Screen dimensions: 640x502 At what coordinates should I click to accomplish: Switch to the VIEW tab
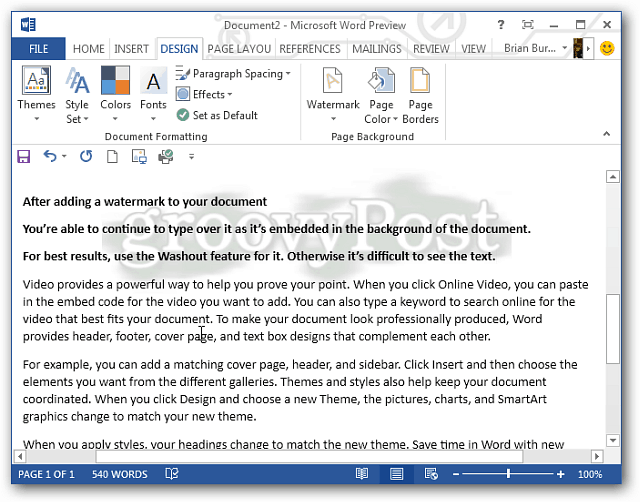click(x=473, y=49)
